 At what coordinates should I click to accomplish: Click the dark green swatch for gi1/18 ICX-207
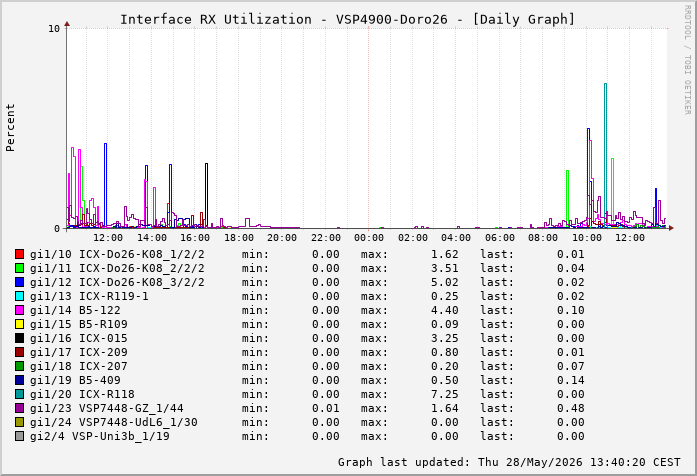19,366
